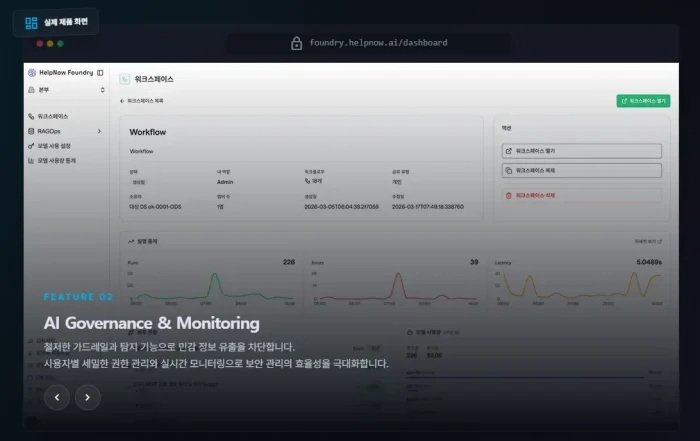Viewport: 700px width, 441px height.
Task: Go to previous feature slide arrow
Action: pyautogui.click(x=57, y=397)
